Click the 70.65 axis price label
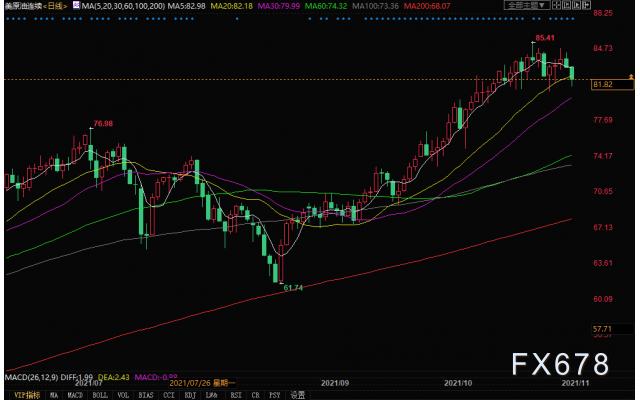 click(x=603, y=191)
